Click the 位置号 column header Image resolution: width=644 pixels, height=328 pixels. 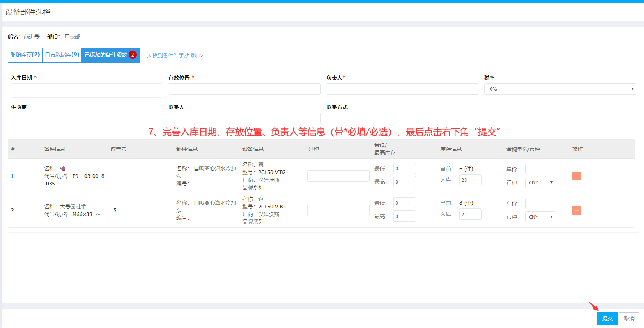[118, 149]
